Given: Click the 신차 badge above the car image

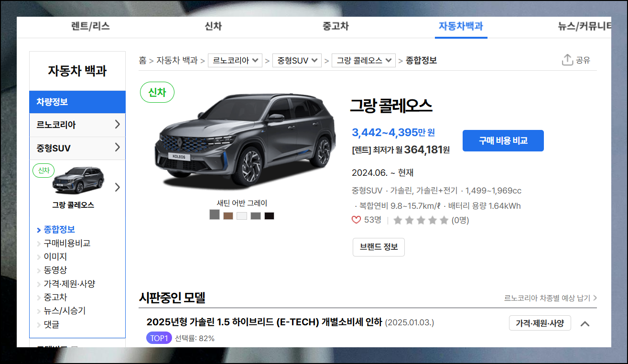Looking at the screenshot, I should pyautogui.click(x=157, y=92).
